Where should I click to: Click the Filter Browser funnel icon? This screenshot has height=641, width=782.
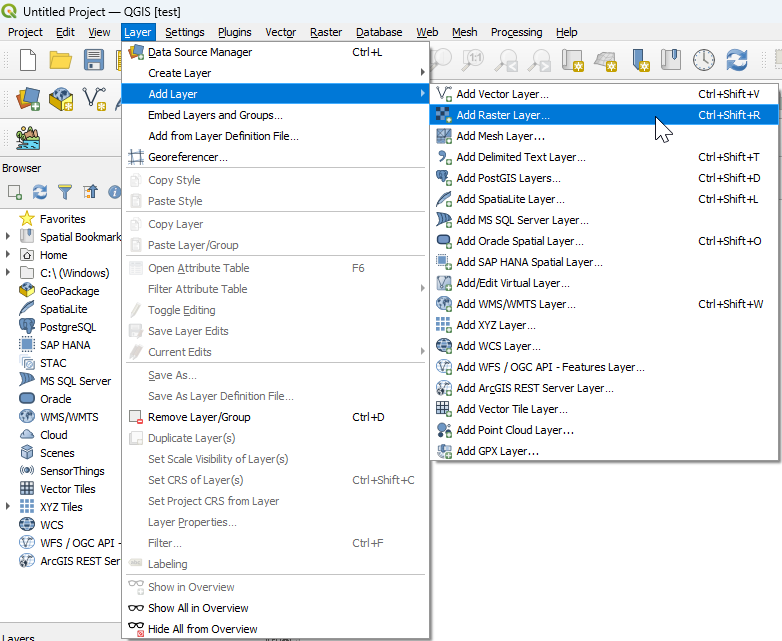pos(65,191)
